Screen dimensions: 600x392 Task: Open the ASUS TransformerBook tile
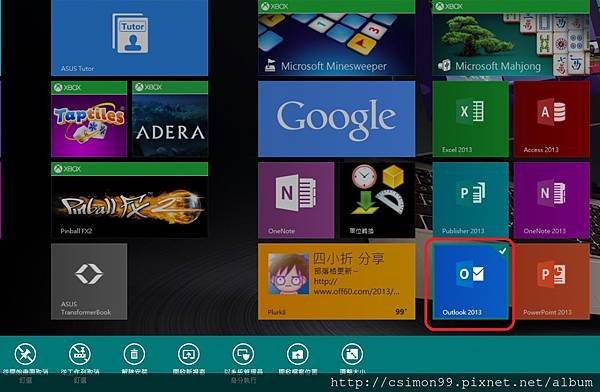coord(89,281)
